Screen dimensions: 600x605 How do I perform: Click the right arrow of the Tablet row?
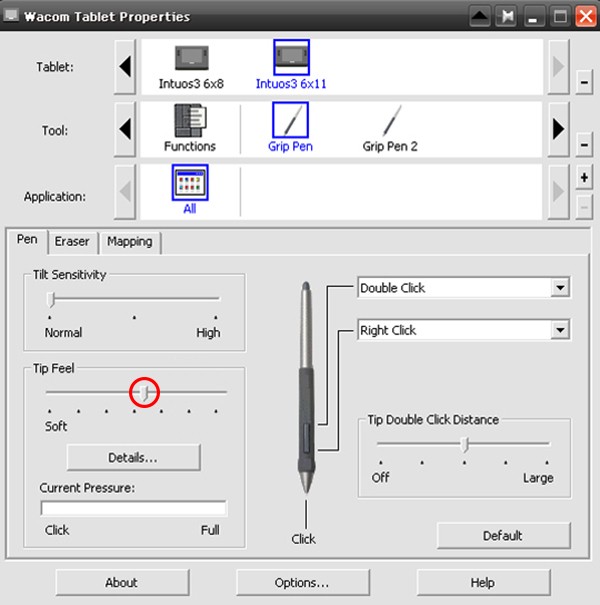pos(558,67)
